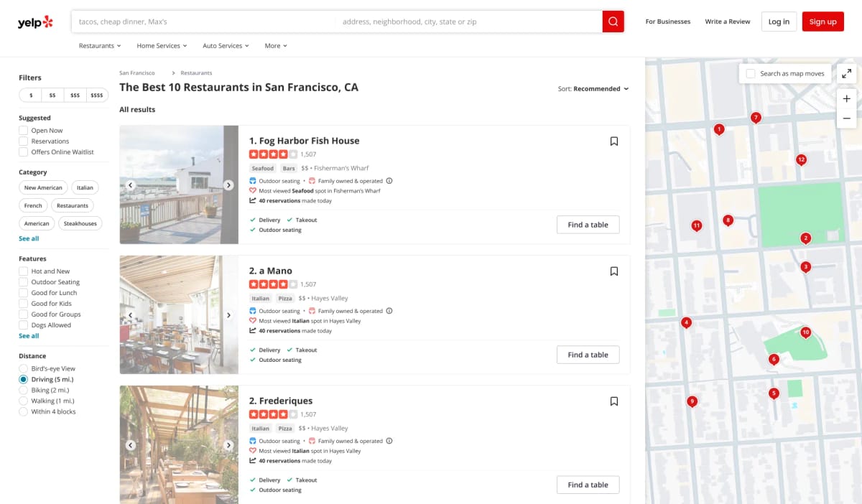Bookmark Fog Harbor Fish House
Screen dimensions: 862x504
pos(614,141)
